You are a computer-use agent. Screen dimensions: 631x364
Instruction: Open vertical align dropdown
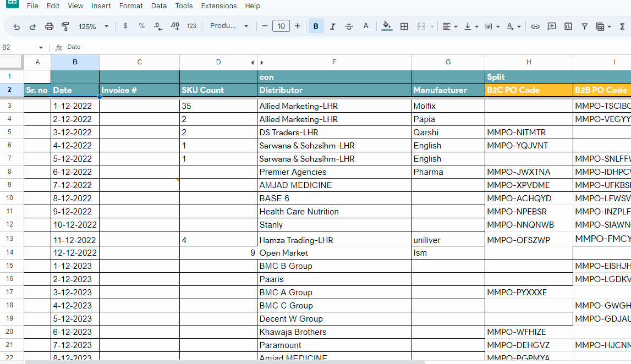[471, 26]
